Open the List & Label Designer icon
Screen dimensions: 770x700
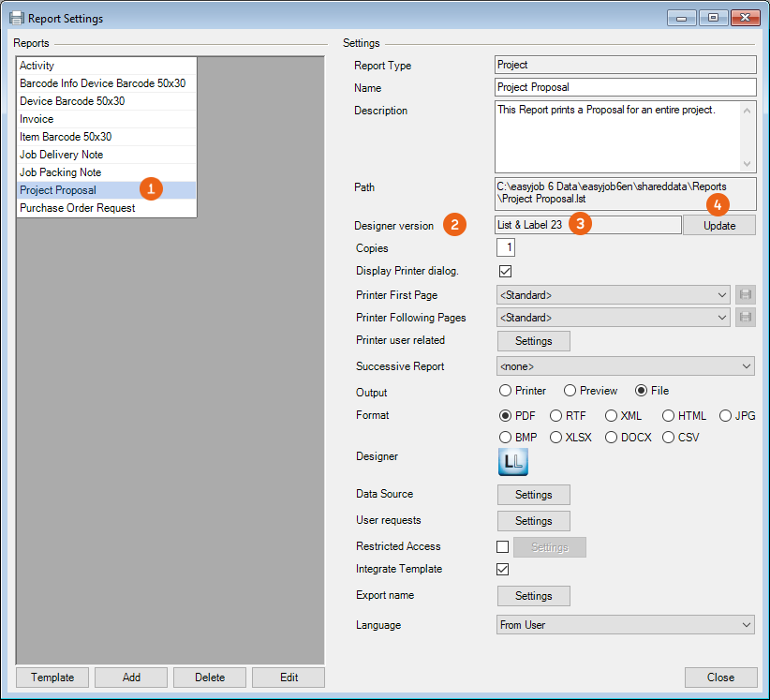coord(514,463)
